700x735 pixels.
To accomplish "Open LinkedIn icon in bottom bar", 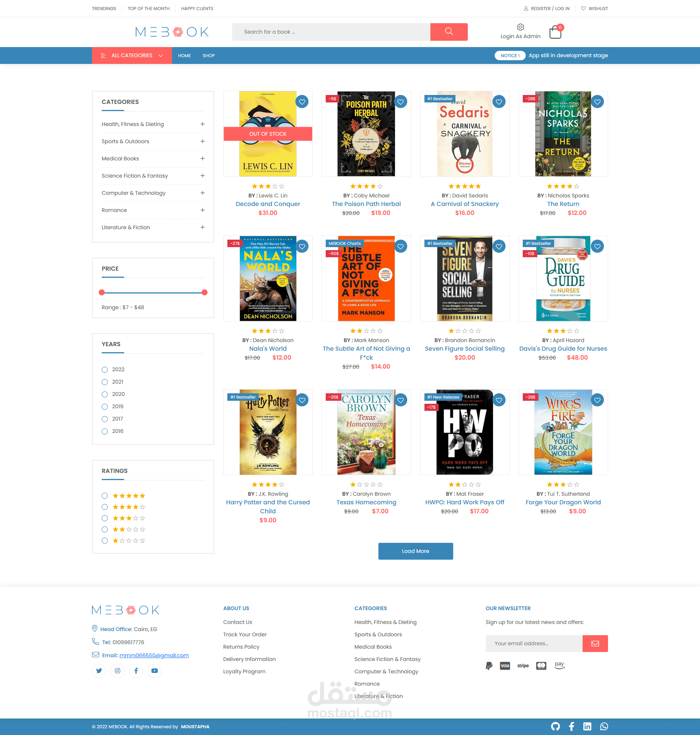I will [x=587, y=726].
